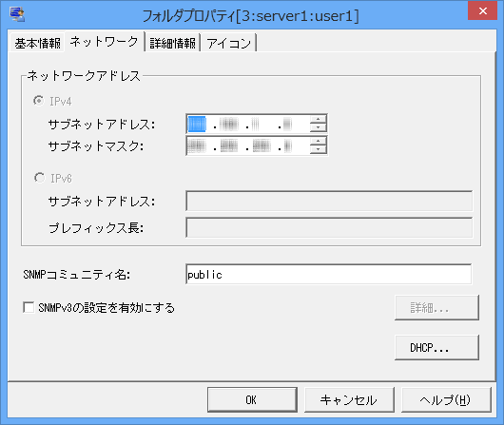Image resolution: width=504 pixels, height=425 pixels.
Task: Select the IPv6 radio button
Action: click(39, 178)
